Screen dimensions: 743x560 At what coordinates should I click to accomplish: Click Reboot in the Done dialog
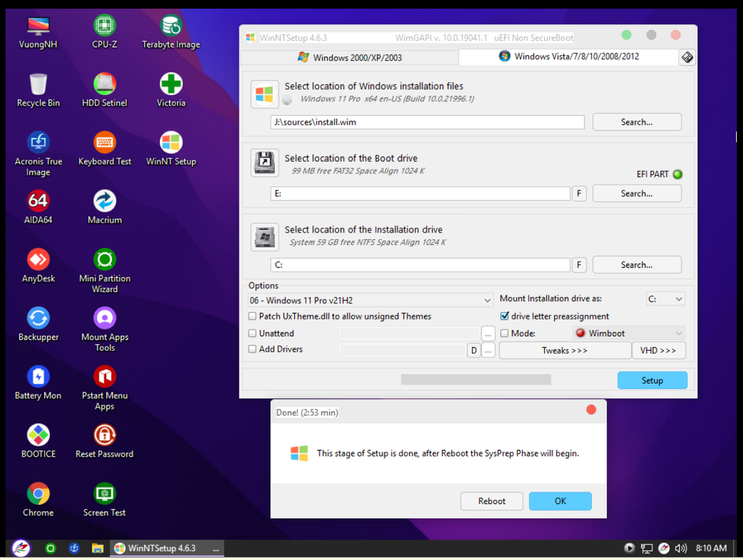[492, 500]
